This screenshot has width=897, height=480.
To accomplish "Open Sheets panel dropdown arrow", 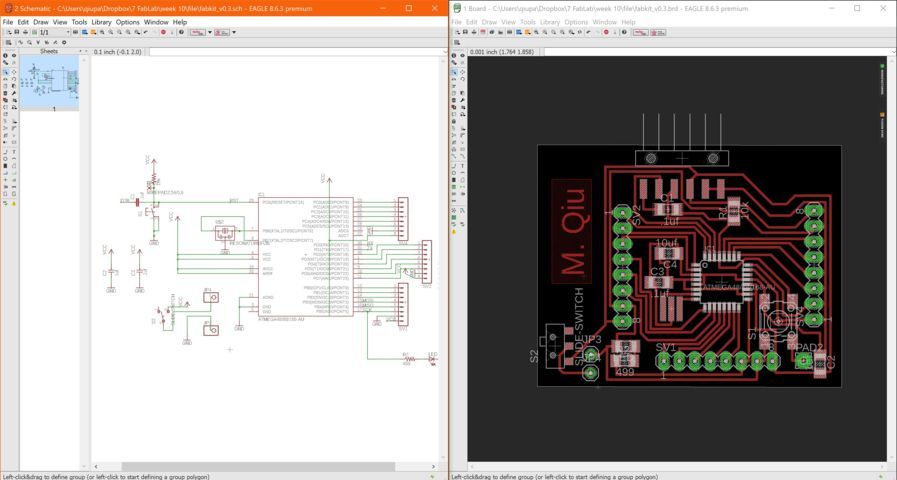I will pos(81,51).
